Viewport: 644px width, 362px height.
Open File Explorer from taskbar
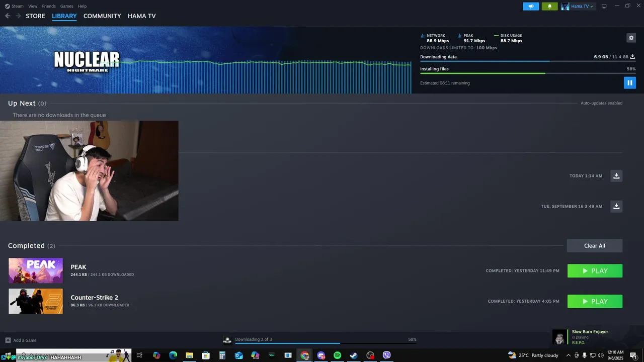(x=189, y=355)
